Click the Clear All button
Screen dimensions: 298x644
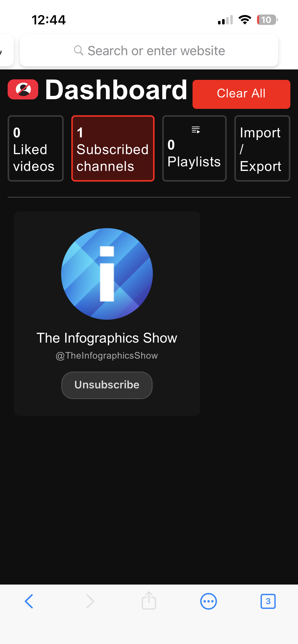(241, 94)
